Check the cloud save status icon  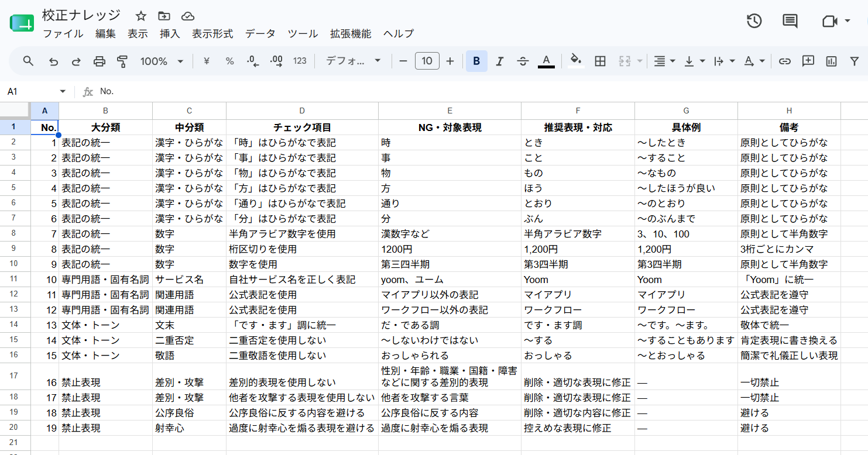(188, 16)
